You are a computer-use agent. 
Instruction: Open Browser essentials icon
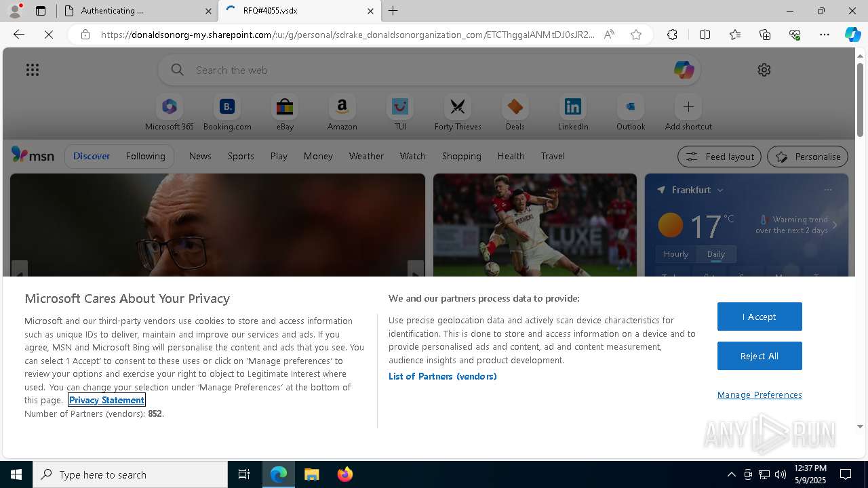(795, 35)
